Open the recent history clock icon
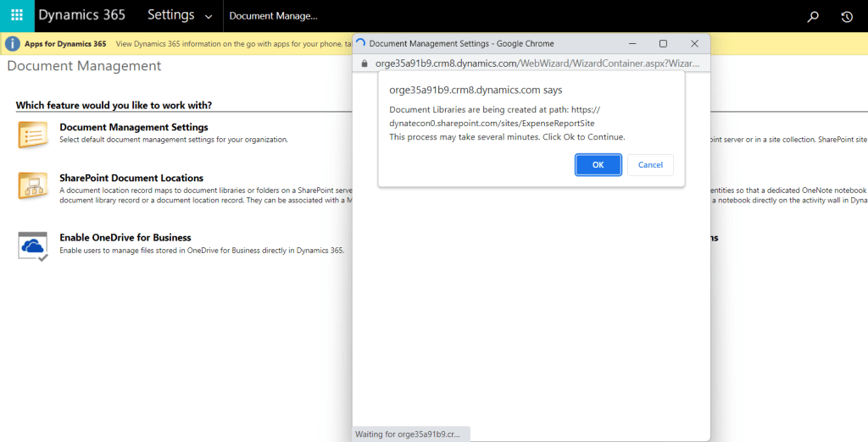Viewport: 868px width, 442px height. coord(846,16)
